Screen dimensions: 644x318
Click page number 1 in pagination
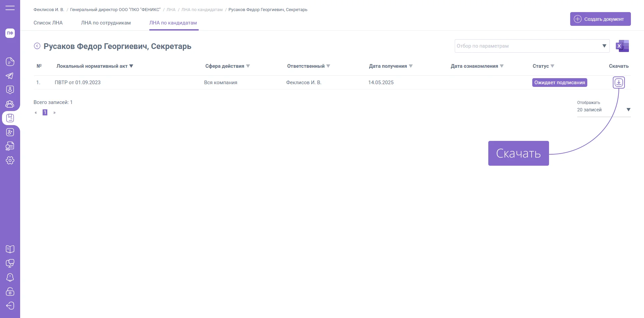(x=45, y=112)
